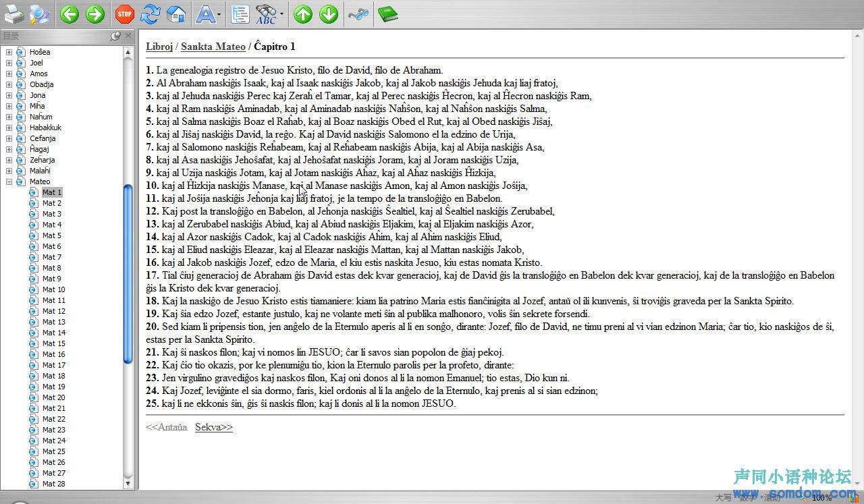Viewport: 864px width, 504px height.
Task: Expand the Malaĥi book node
Action: point(9,171)
